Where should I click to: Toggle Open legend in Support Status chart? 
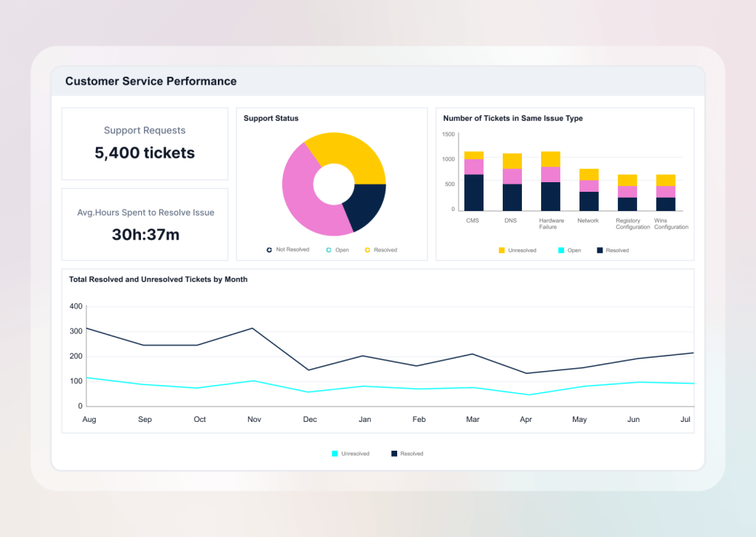(x=337, y=250)
